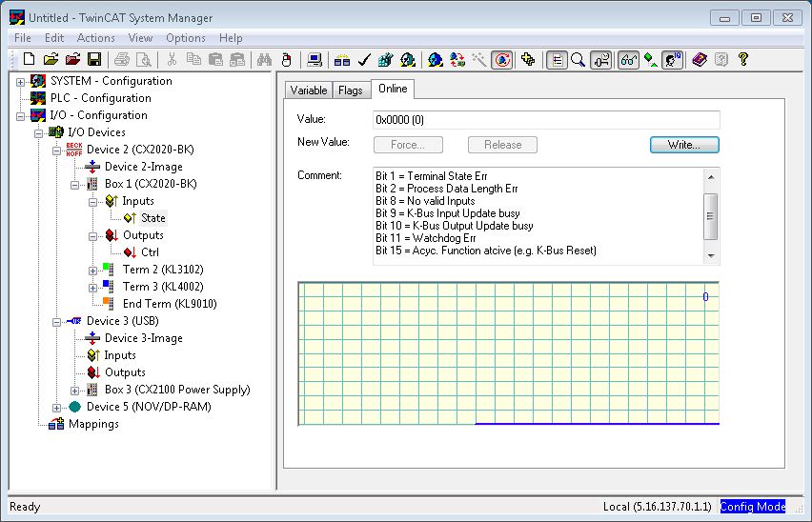This screenshot has width=812, height=522.
Task: Click the yellow question mark Help icon
Action: click(x=743, y=59)
